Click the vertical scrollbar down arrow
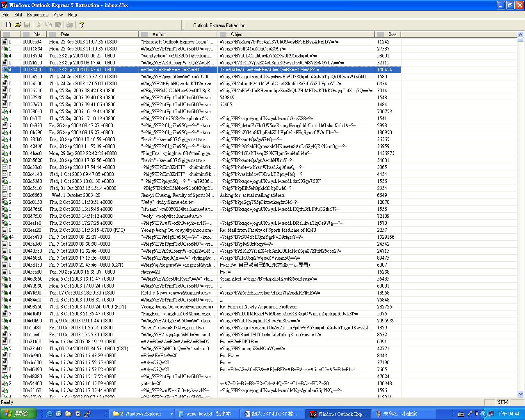525x420 pixels. (x=521, y=394)
